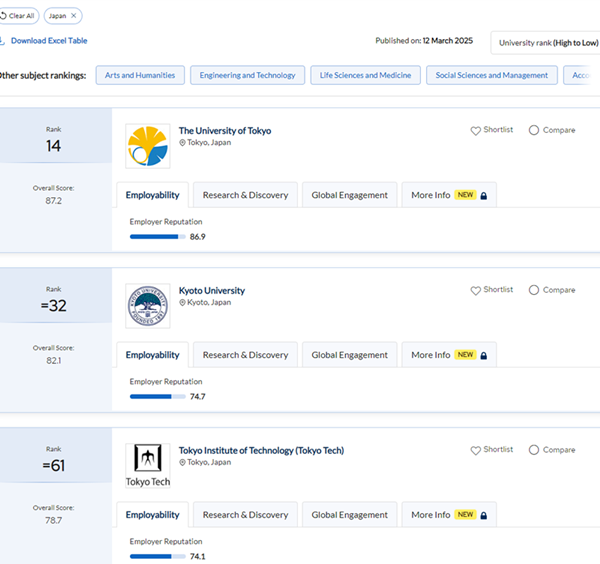Select Compare radio for University of Tokyo
The height and width of the screenshot is (564, 600).
(x=534, y=130)
